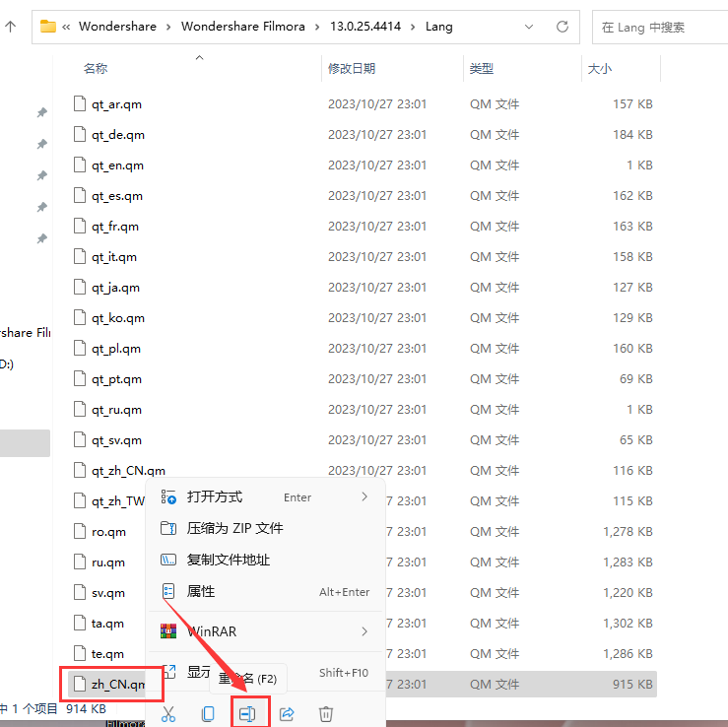Click chevron after 13.0.25.4414 breadcrumb

(x=413, y=27)
